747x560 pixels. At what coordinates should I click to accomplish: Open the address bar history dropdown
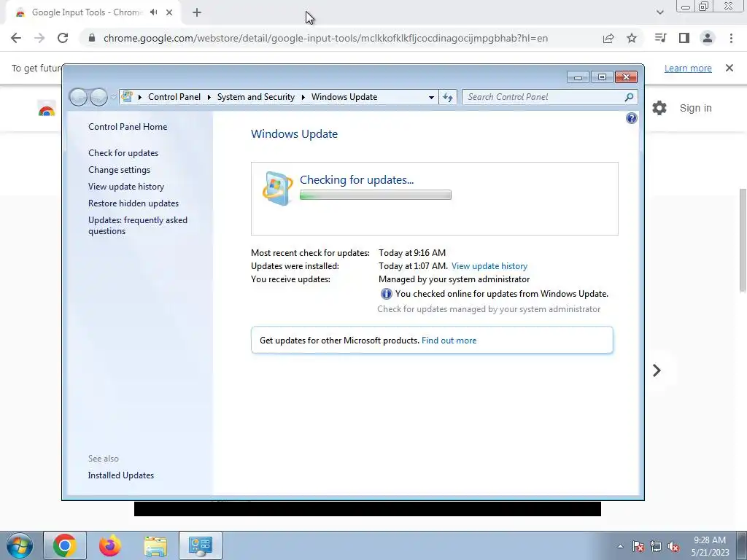431,97
